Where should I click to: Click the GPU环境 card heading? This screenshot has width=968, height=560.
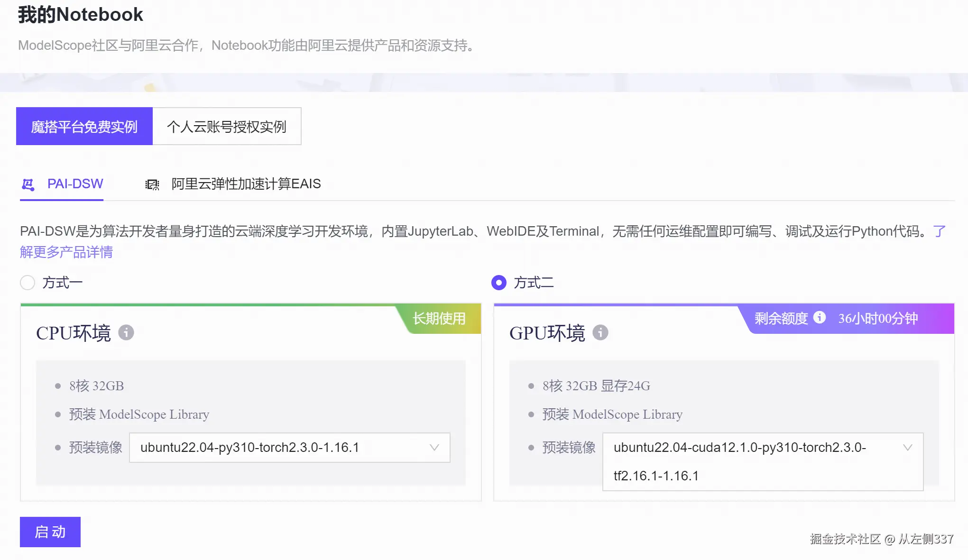click(x=547, y=333)
